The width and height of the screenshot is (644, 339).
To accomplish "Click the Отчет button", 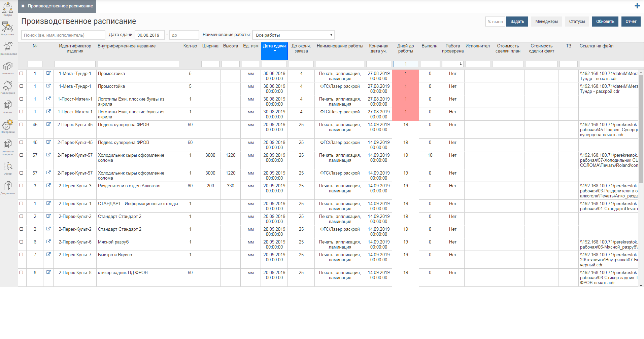I will point(631,22).
